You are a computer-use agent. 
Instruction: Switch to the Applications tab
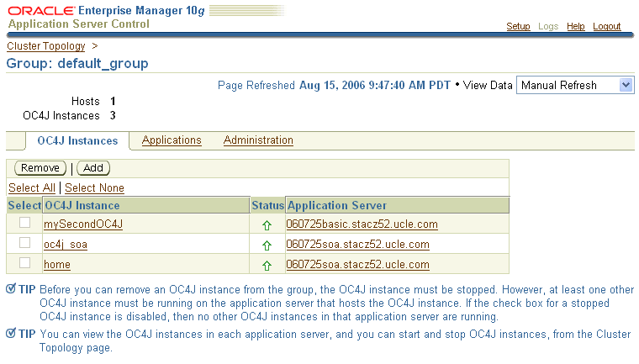[172, 140]
